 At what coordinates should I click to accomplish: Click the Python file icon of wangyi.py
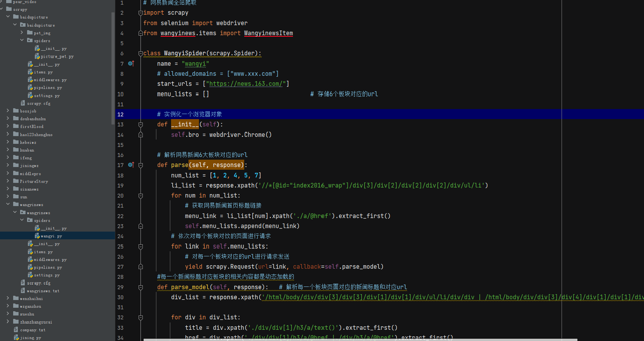pyautogui.click(x=37, y=236)
